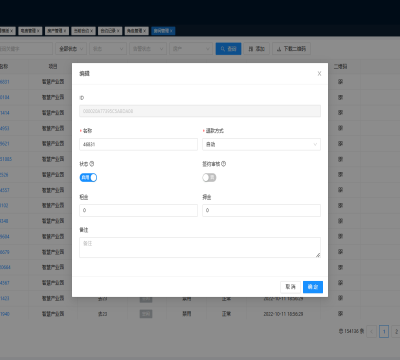Open the 自动 select dropdown in the dialog
This screenshot has width=400, height=360.
(x=261, y=144)
